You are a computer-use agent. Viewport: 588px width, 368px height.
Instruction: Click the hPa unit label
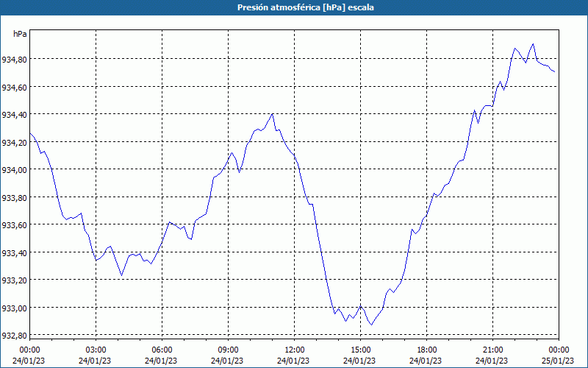coord(20,34)
